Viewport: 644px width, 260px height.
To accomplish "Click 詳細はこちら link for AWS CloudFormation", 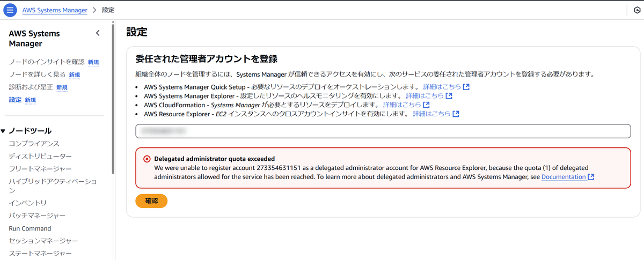I will tap(402, 105).
